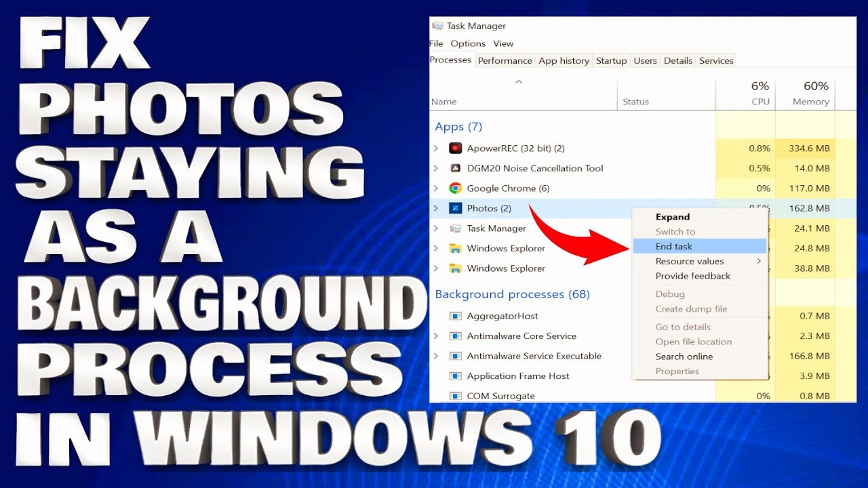Screen dimensions: 868x488
Task: Click the Google Chrome icon
Action: (x=456, y=188)
